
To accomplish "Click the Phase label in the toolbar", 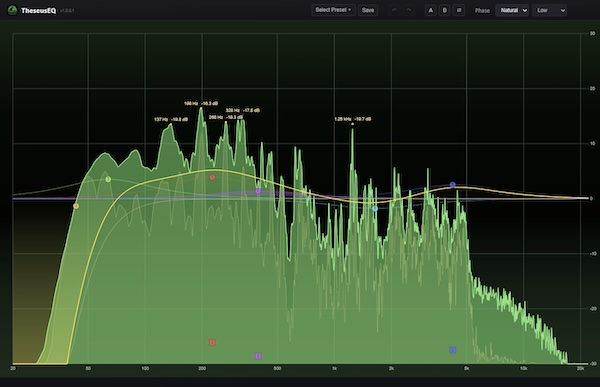I will click(x=482, y=11).
